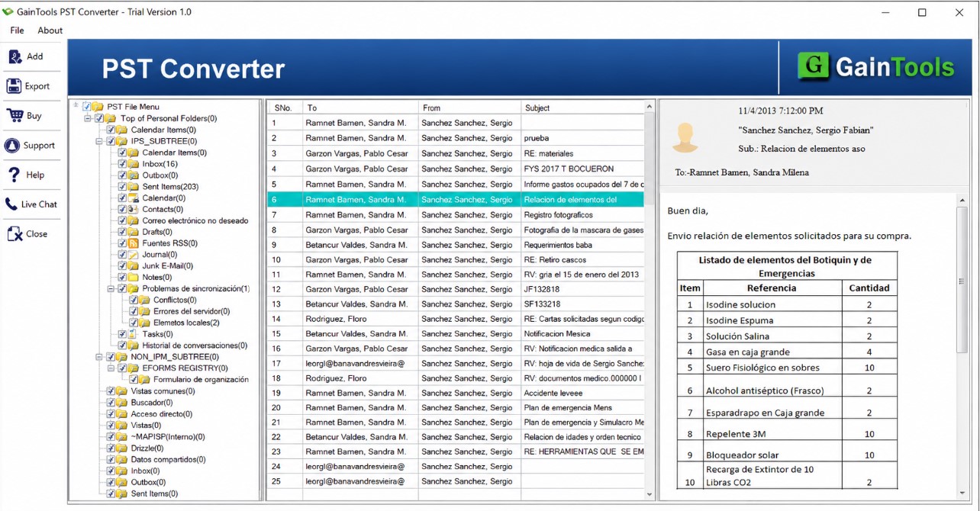Image resolution: width=980 pixels, height=511 pixels.
Task: Click the Journal folder icon
Action: click(x=134, y=255)
